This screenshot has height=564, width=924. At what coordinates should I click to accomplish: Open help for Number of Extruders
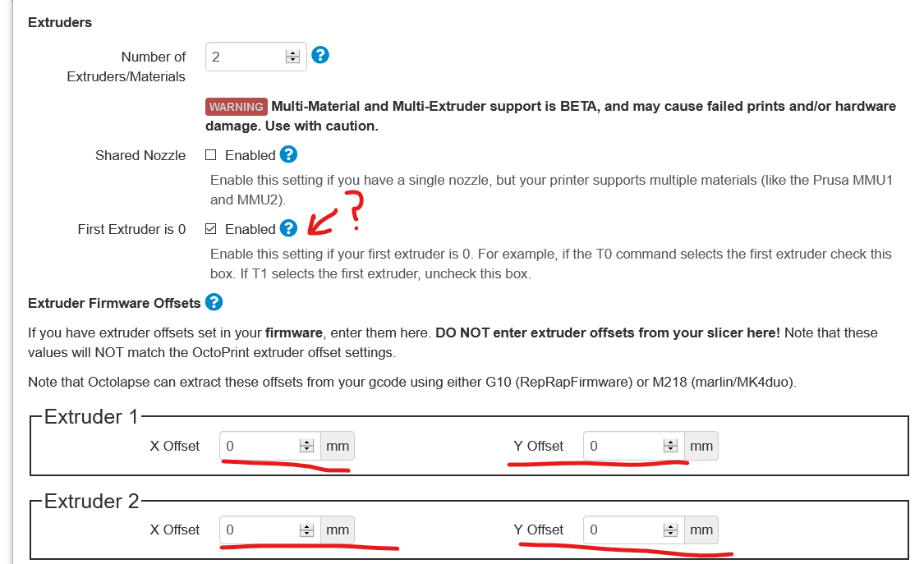[320, 55]
